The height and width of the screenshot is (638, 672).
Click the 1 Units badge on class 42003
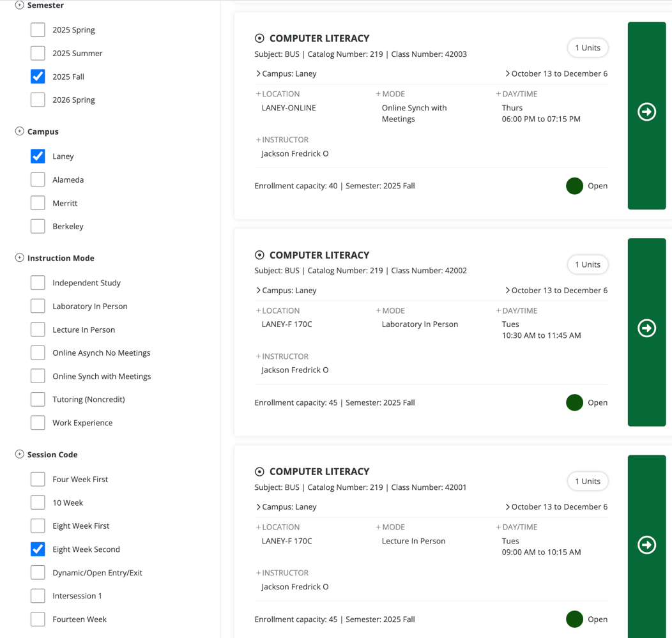pos(587,48)
